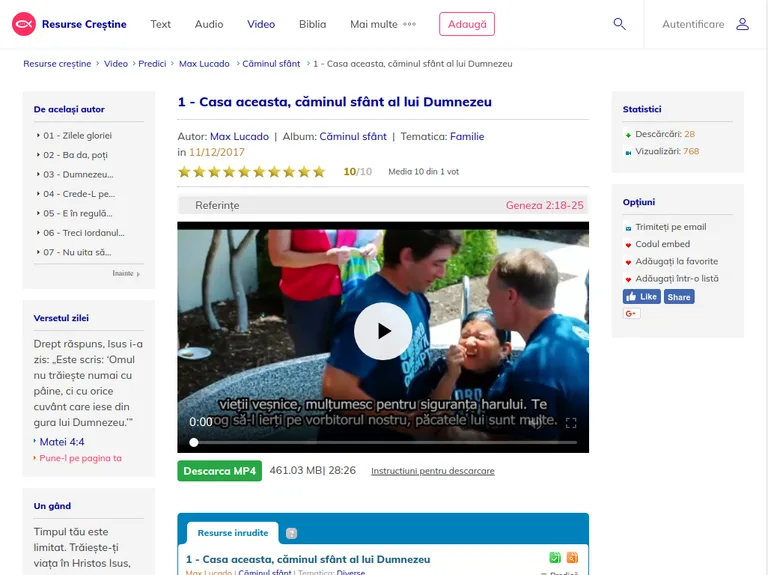
Task: Click Adăugați la favorite option
Action: coord(677,261)
